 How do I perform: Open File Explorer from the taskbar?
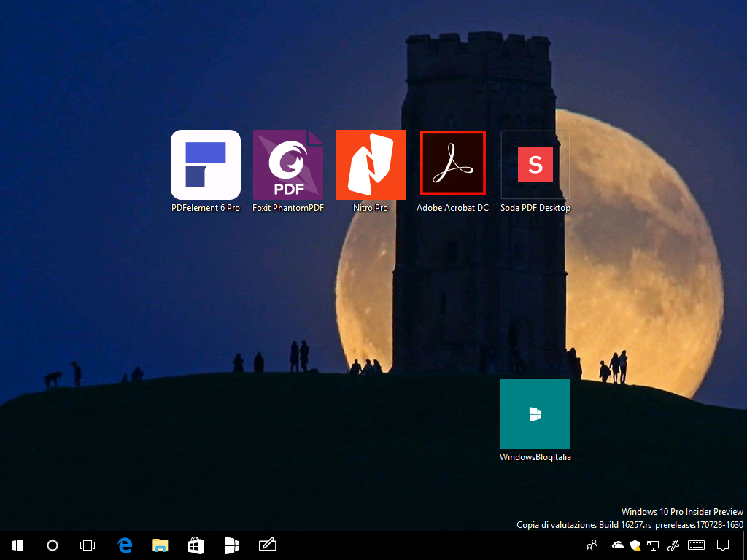point(160,545)
